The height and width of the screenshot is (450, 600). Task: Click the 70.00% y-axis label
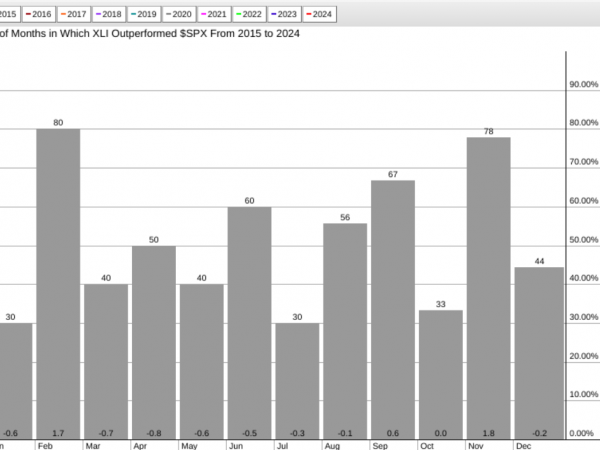584,162
